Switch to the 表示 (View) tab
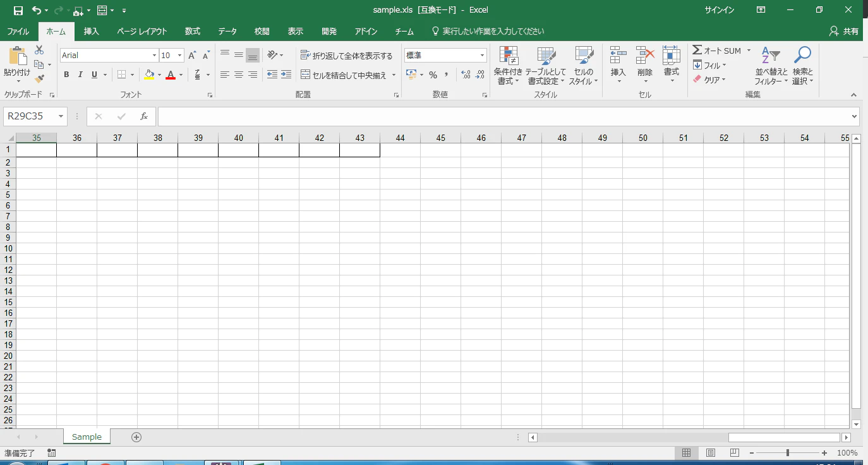This screenshot has width=868, height=465. click(x=295, y=31)
